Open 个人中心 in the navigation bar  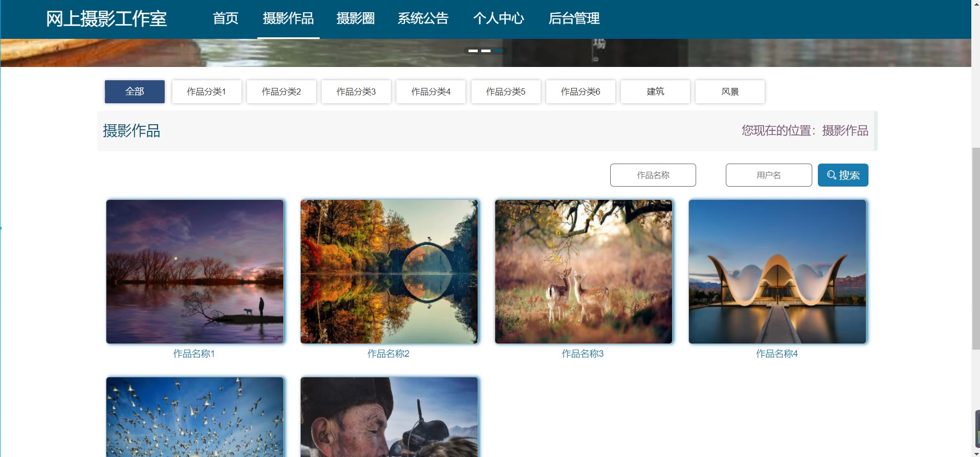click(499, 18)
